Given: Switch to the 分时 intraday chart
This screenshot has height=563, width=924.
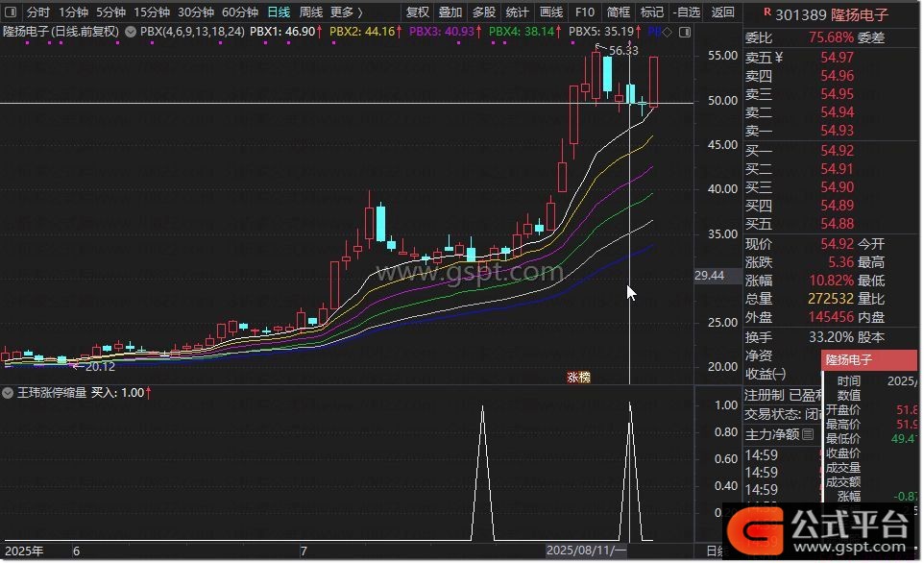Looking at the screenshot, I should (x=38, y=12).
